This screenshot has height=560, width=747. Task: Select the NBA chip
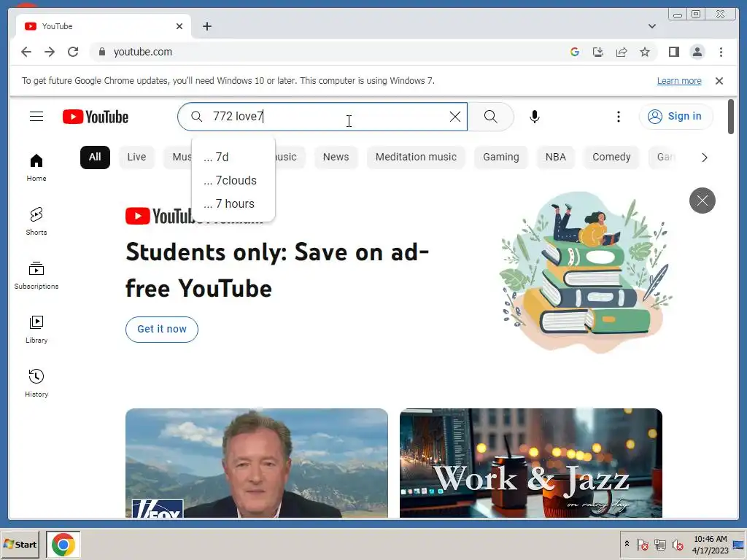(x=555, y=157)
